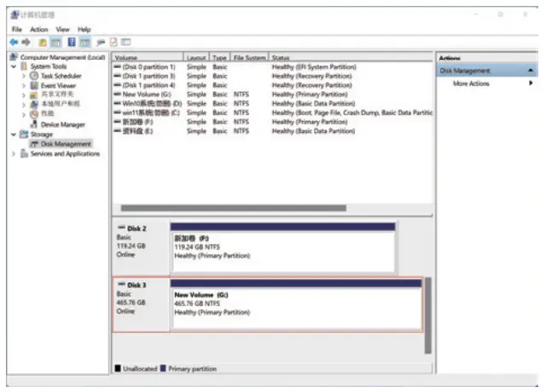Collapse the Storage tree node

coord(14,135)
